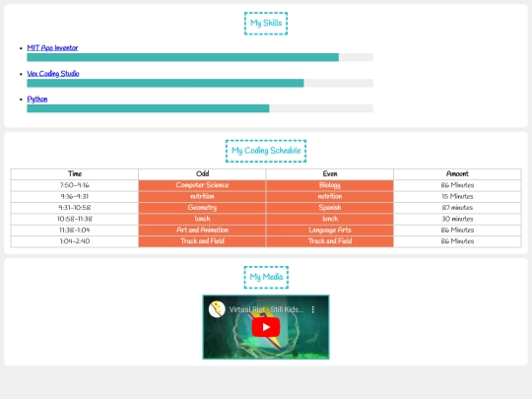Screen dimensions: 532x399
Task: Click the 15 Minutes amount cell
Action: point(457,196)
